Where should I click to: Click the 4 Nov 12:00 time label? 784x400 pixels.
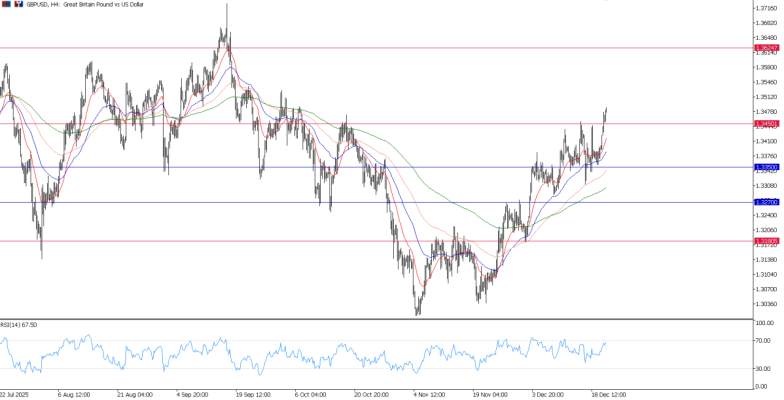tap(430, 394)
